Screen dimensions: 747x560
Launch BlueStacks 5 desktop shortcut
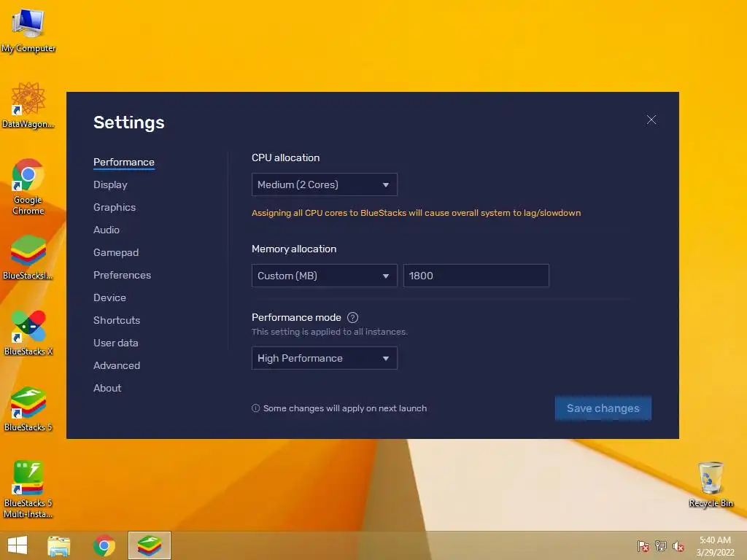click(x=28, y=408)
